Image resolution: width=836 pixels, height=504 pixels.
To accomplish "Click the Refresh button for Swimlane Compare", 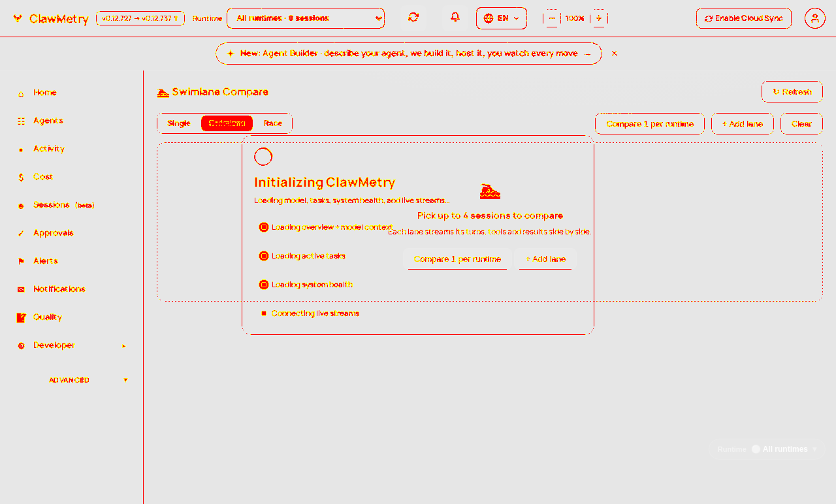I will 792,92.
